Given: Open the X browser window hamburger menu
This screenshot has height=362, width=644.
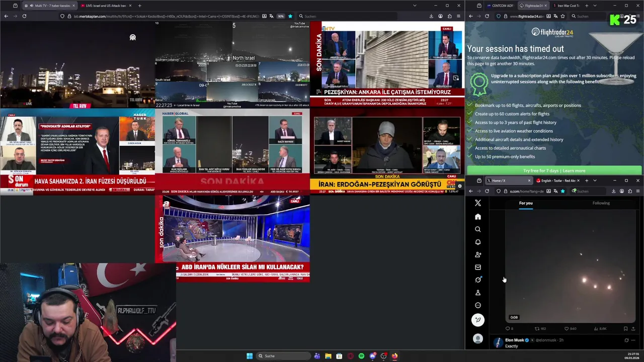Looking at the screenshot, I should coord(638,191).
